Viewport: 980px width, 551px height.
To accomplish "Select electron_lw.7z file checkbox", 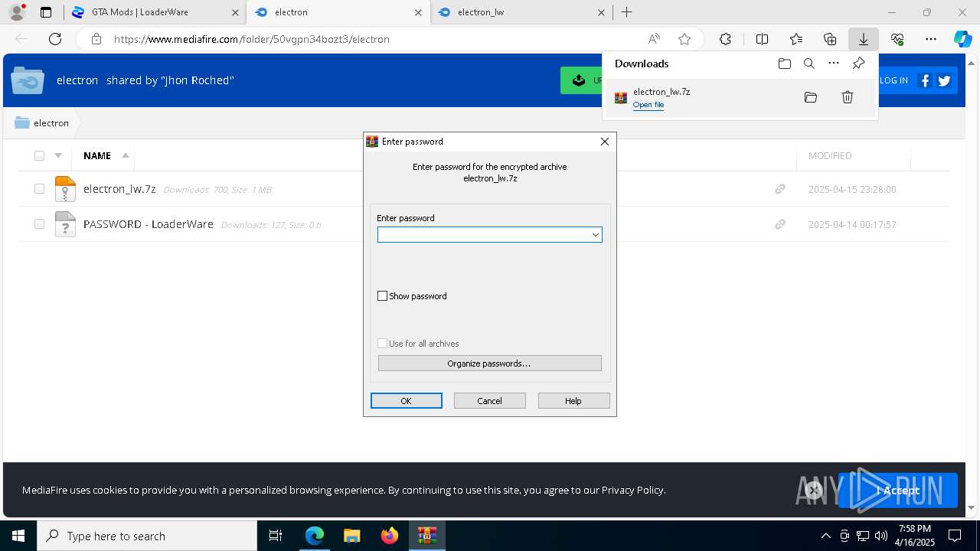I will 39,189.
